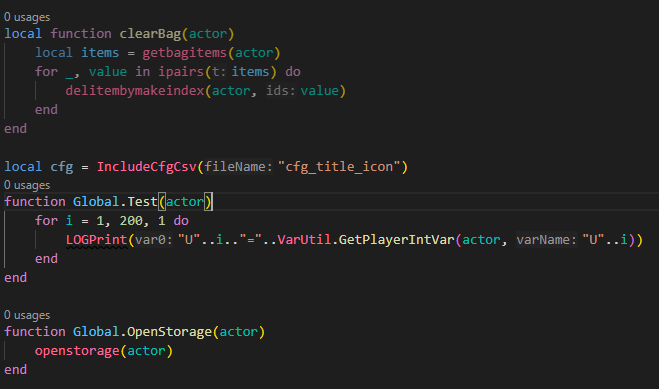Click the "cfg_title_icon" string literal

(x=339, y=167)
